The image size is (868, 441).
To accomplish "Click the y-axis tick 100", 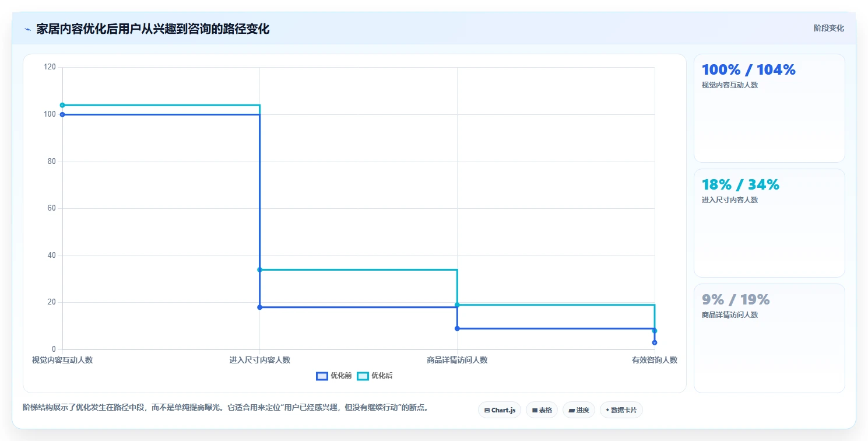I will coord(50,114).
